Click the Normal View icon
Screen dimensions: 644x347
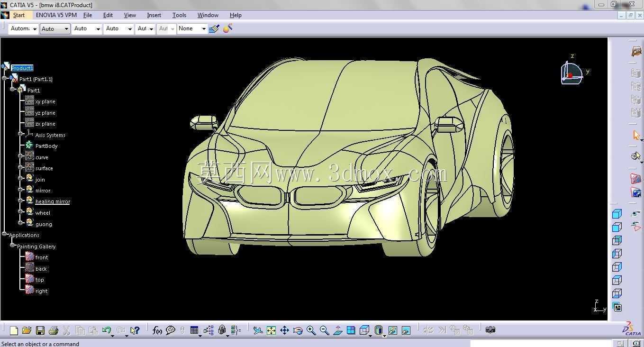(338, 330)
